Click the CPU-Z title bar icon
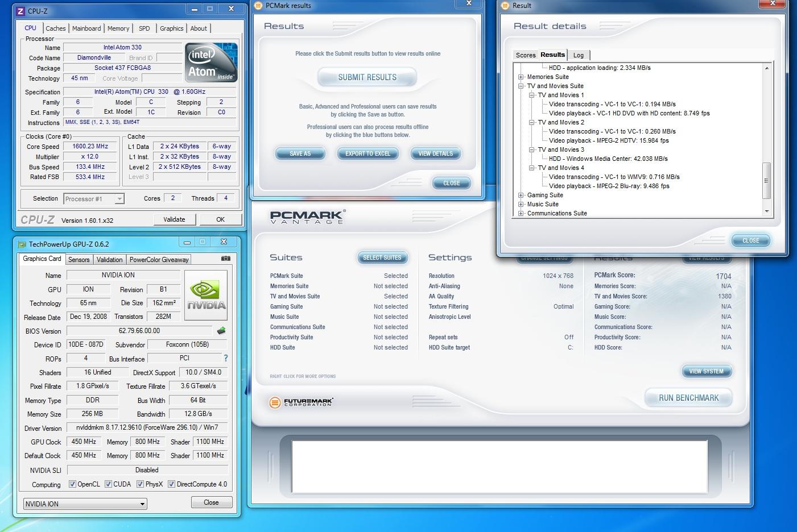 tap(21, 11)
